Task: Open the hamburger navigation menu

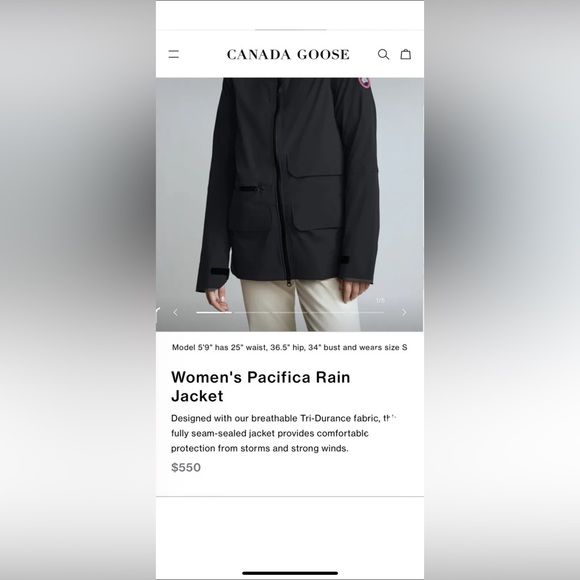Action: (173, 54)
